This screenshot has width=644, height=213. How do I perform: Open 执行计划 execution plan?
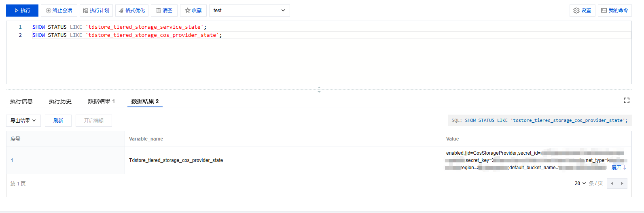point(96,11)
